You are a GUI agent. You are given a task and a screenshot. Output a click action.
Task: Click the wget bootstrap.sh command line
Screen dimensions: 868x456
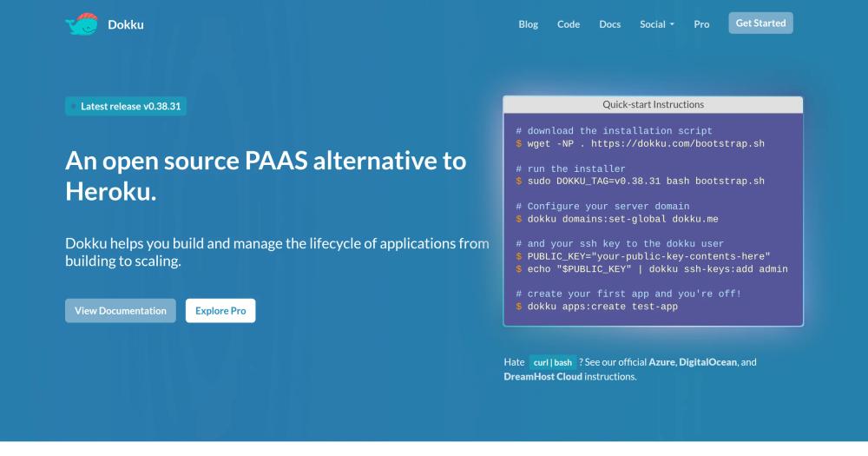pyautogui.click(x=640, y=143)
